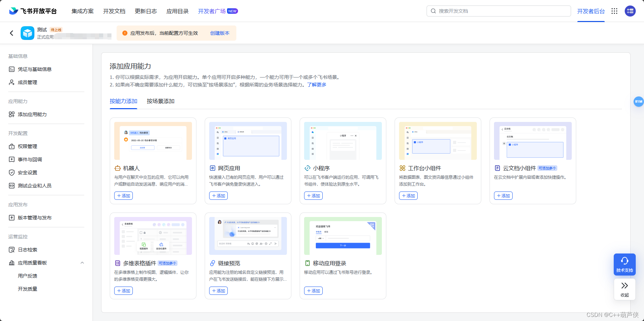Click the 机器人 preview thumbnail
Image resolution: width=644 pixels, height=321 pixels.
153,141
